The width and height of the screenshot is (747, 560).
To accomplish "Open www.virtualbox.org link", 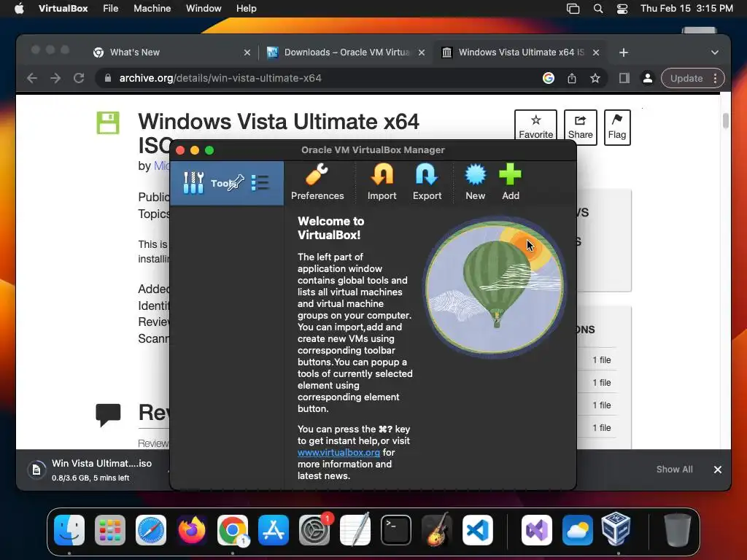I will coord(338,452).
